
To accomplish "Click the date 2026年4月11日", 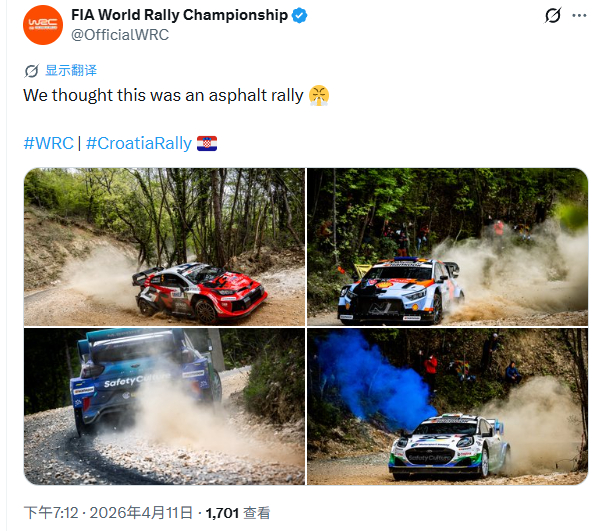I will [141, 513].
